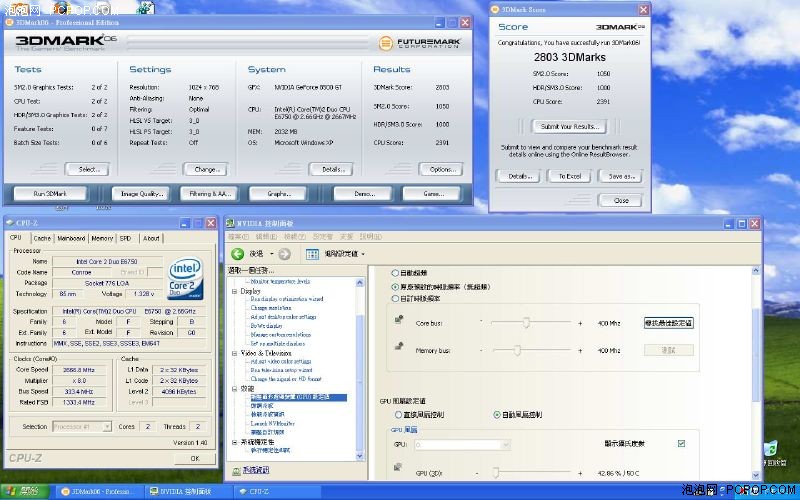Click the Core bus slider thumb

526,322
